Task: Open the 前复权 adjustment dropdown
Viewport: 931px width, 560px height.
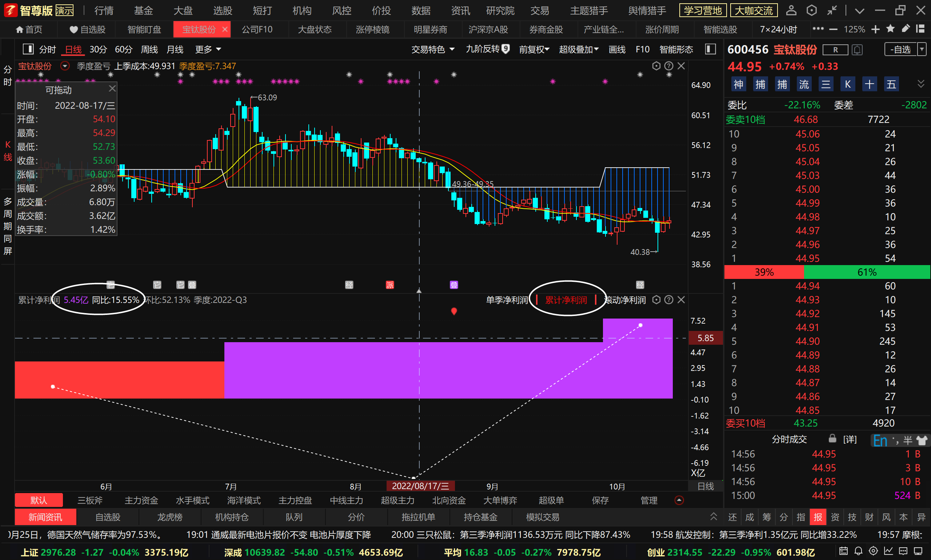Action: [534, 49]
